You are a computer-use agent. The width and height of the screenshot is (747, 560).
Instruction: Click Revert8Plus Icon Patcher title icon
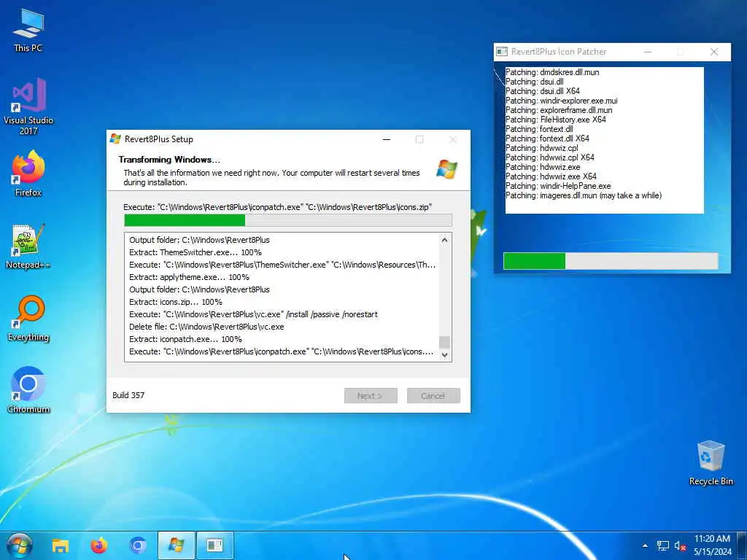coord(502,52)
